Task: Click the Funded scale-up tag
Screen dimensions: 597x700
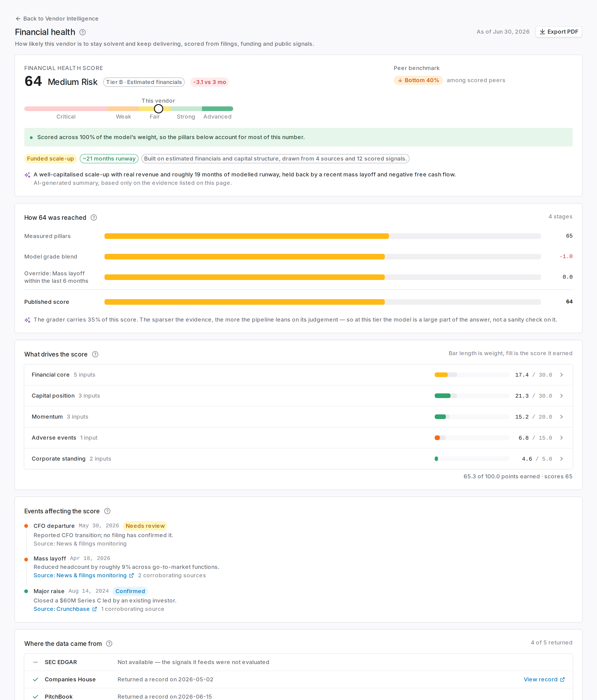Action: (50, 159)
